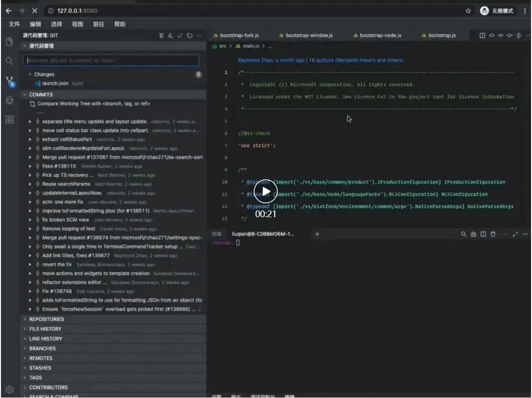Select launch.json in Changes list
Viewport: 532px width, 398px height.
tap(55, 83)
